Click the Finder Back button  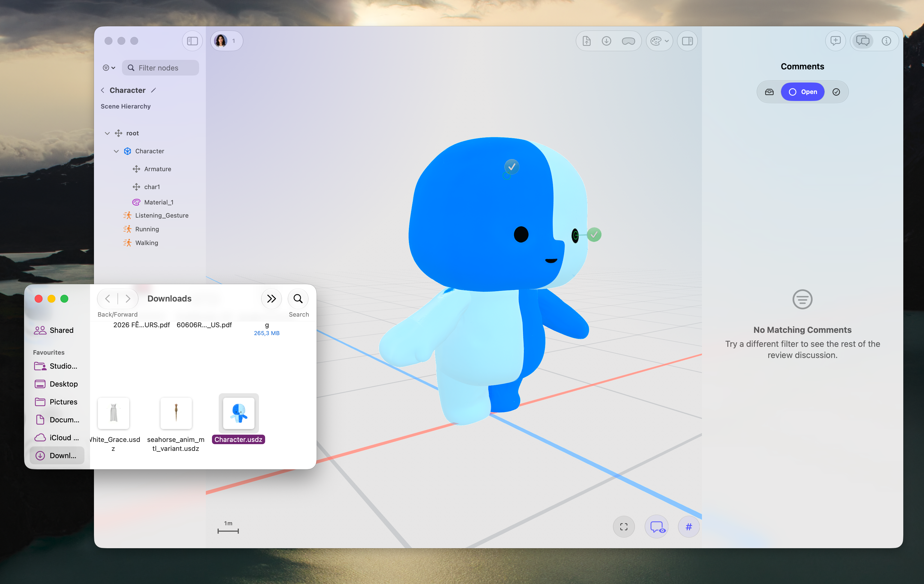tap(108, 298)
